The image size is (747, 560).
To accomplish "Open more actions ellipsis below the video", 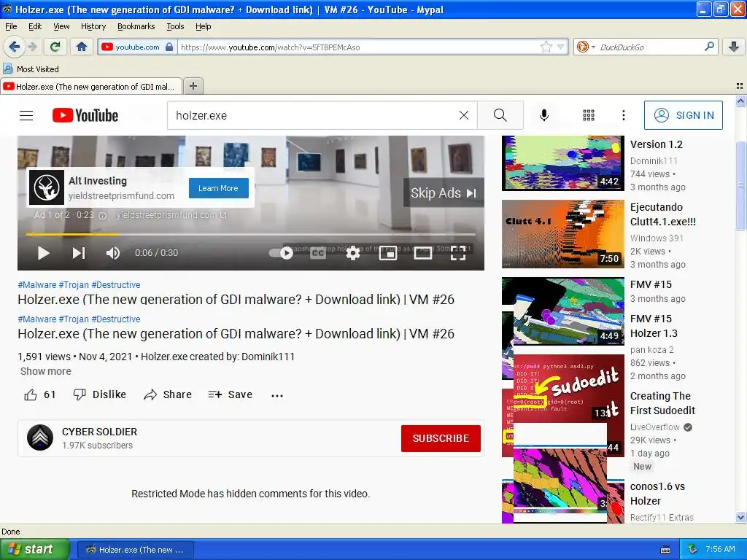I will pos(277,395).
